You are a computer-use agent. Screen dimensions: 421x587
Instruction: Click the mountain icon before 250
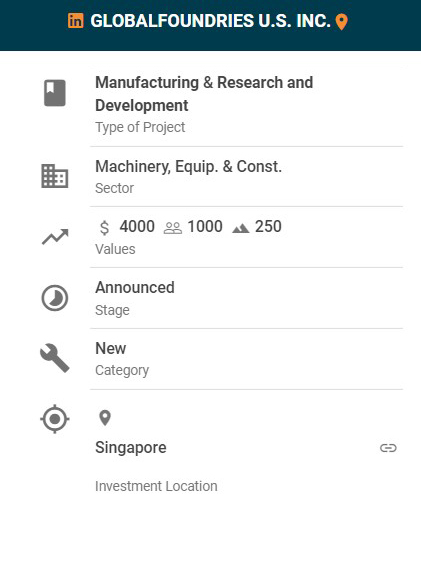pos(241,228)
